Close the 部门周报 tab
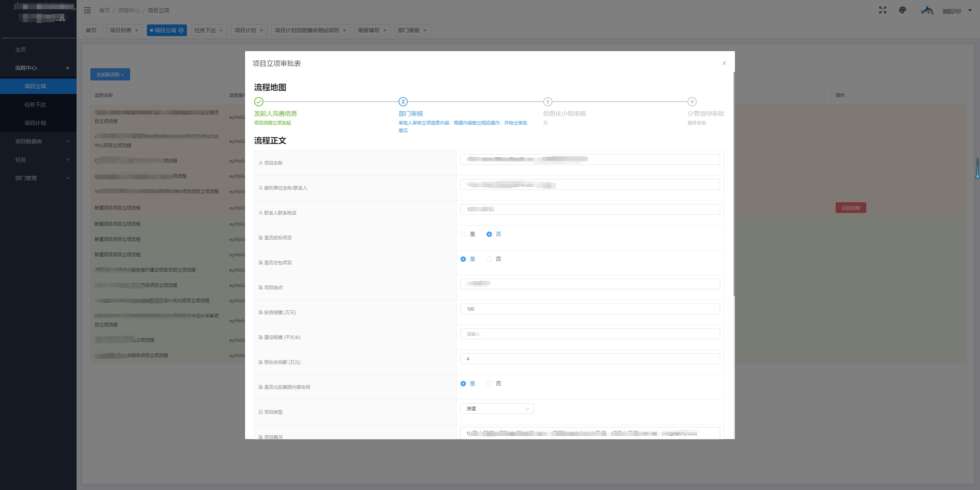The width and height of the screenshot is (980, 490). click(425, 30)
